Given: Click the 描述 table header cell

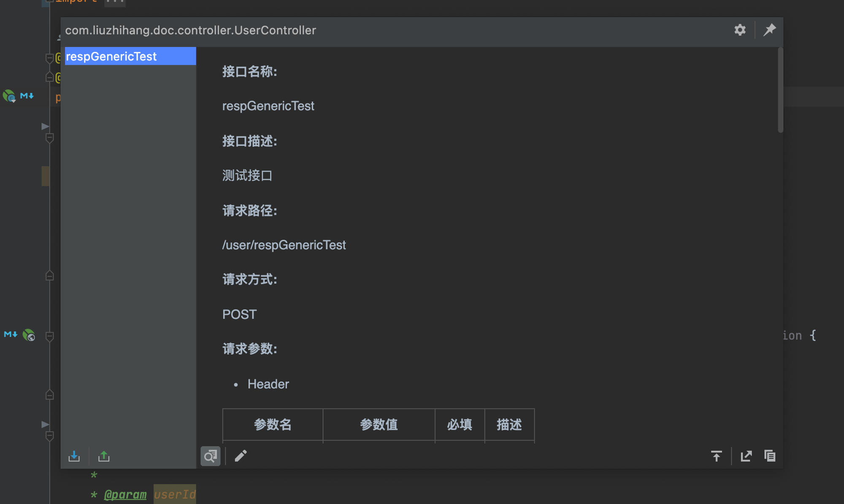Looking at the screenshot, I should tap(509, 425).
